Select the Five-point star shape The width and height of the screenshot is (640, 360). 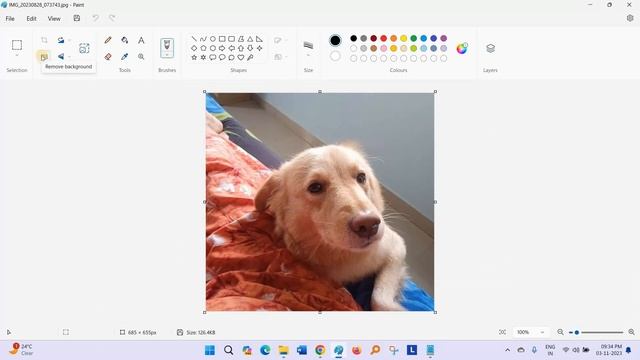194,58
